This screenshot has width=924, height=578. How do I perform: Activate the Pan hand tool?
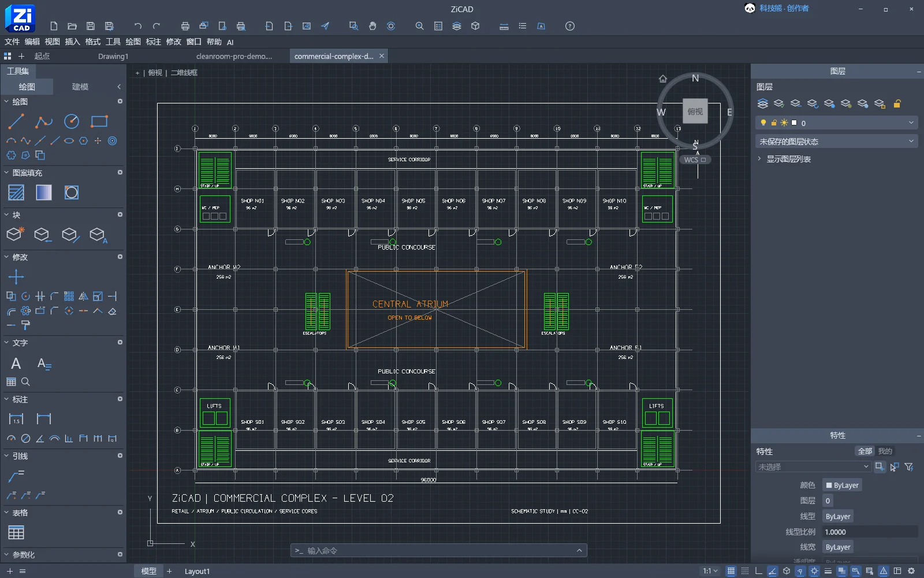coord(372,26)
